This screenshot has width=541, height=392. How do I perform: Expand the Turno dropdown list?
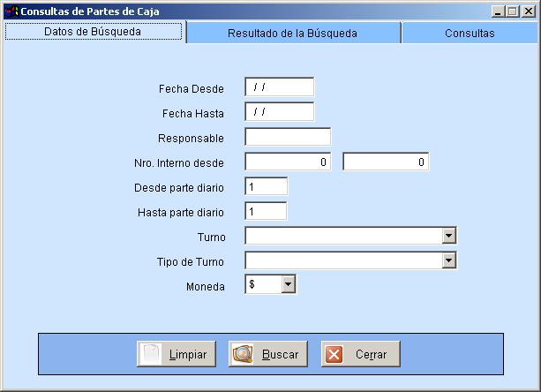449,236
